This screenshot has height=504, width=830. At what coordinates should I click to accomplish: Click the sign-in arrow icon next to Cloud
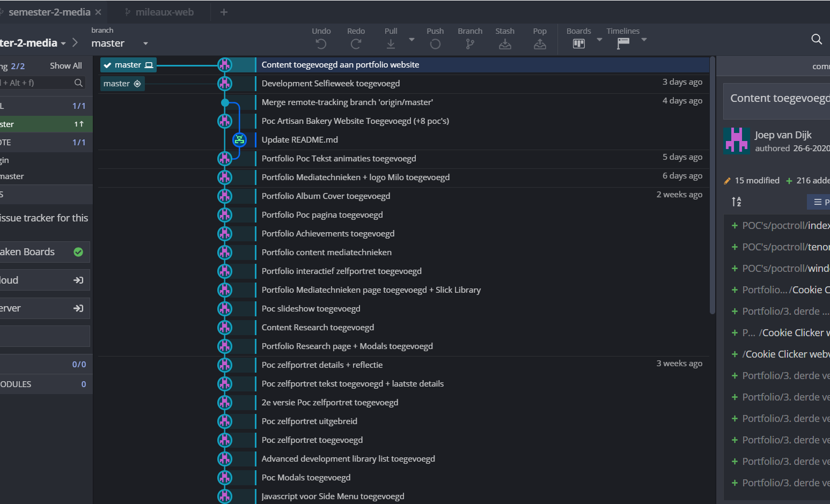coord(78,280)
